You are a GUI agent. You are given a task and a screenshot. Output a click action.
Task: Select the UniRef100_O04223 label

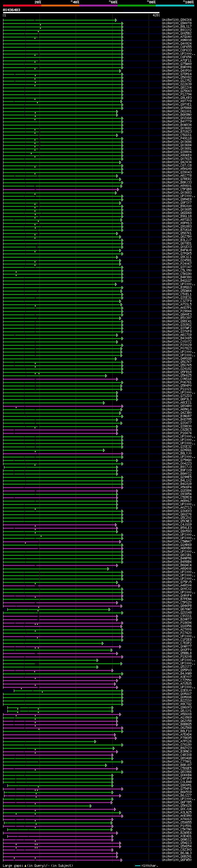point(177,464)
